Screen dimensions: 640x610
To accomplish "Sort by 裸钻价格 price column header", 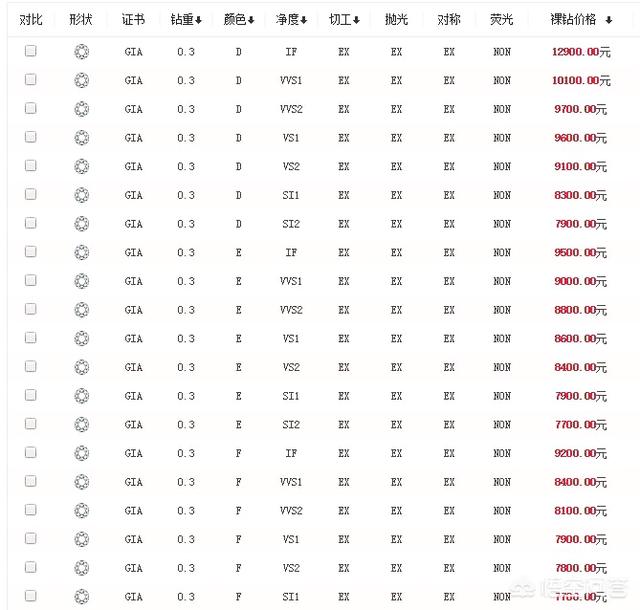I will tap(580, 20).
